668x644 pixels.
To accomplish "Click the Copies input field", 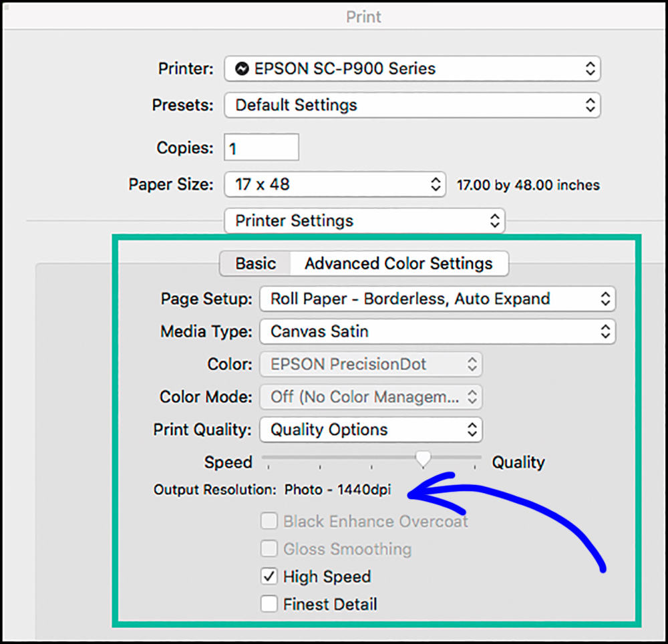I will tap(261, 148).
